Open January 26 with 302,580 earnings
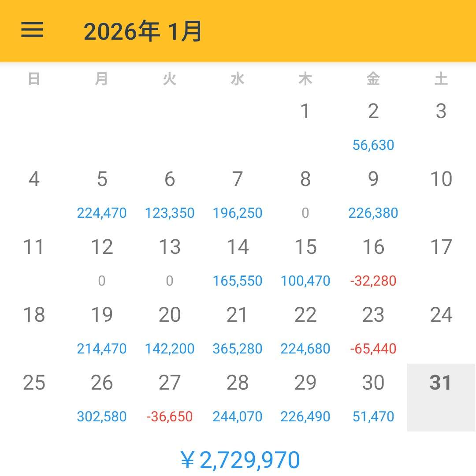Image resolution: width=476 pixels, height=476 pixels. (x=102, y=397)
